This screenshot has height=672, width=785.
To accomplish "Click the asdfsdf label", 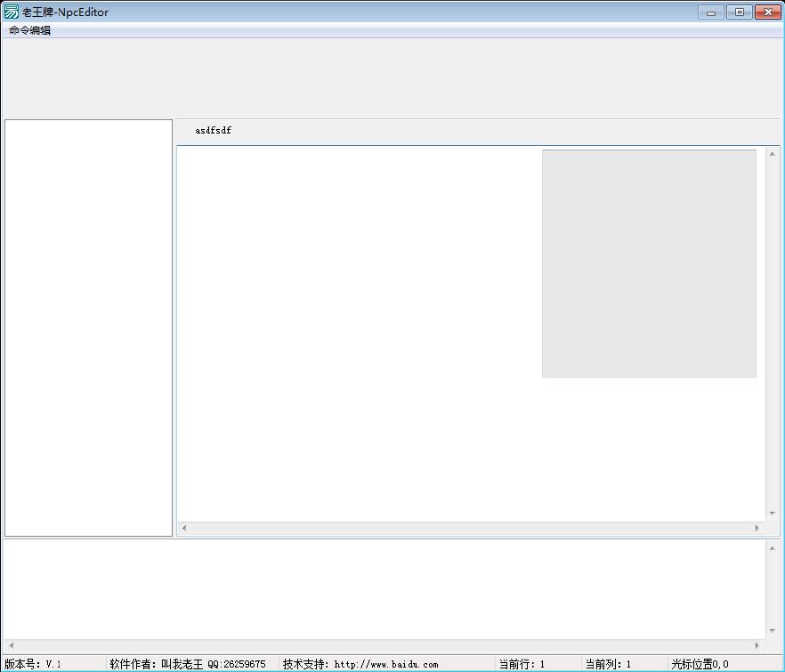I will click(214, 130).
